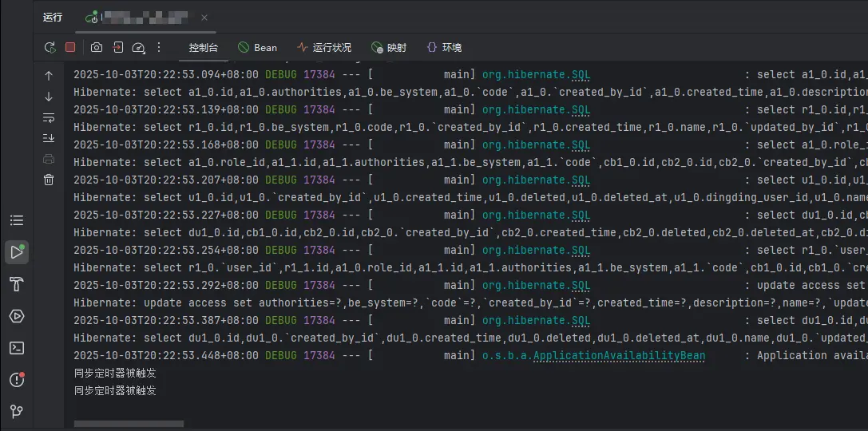This screenshot has height=431, width=868.
Task: Open the vertical three-dot more options menu
Action: click(x=159, y=48)
